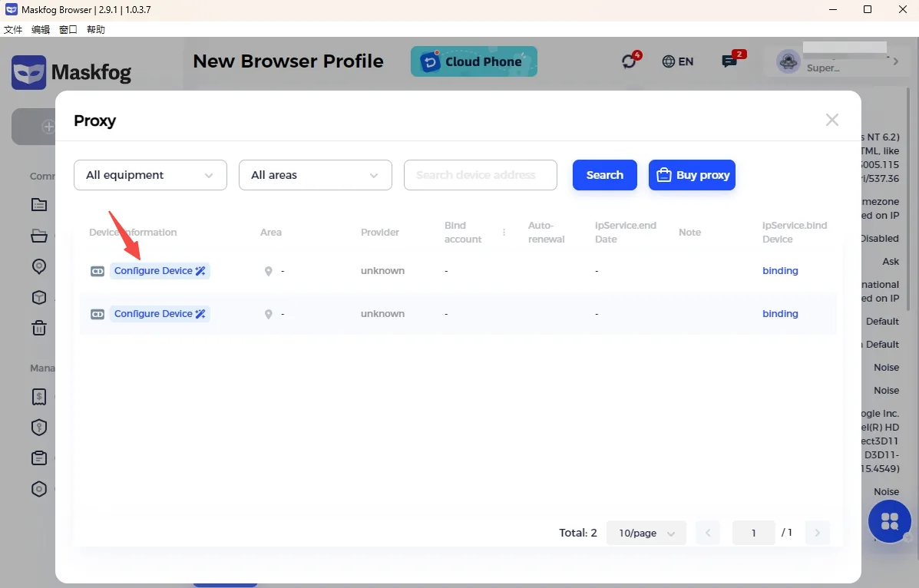Screen dimensions: 919x588
Task: Open the All areas dropdown
Action: pos(316,175)
